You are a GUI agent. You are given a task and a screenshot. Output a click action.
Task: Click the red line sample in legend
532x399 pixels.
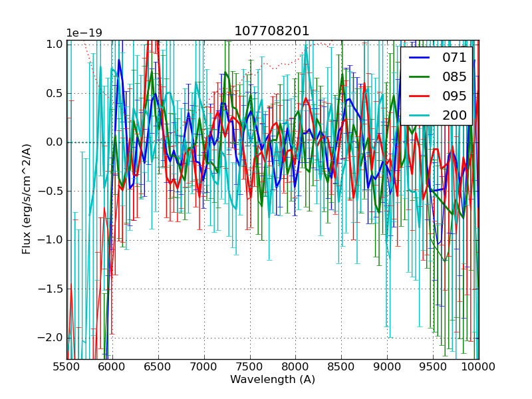coord(420,96)
